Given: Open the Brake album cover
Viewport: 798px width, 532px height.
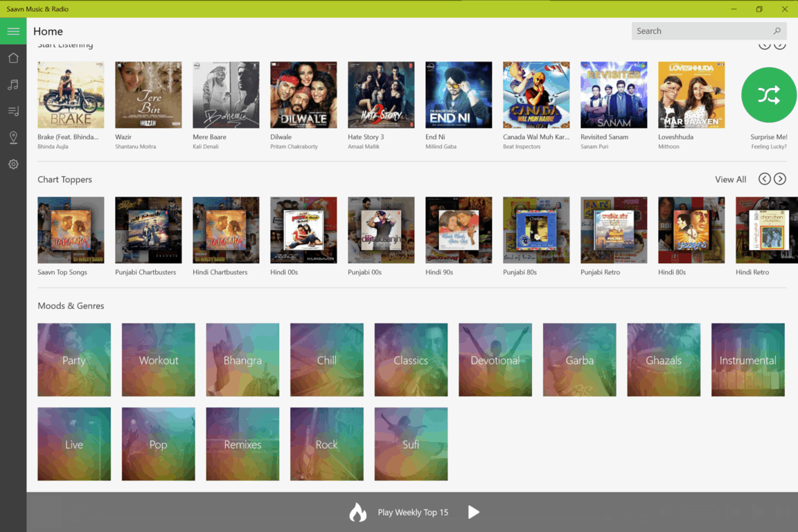Looking at the screenshot, I should 71,95.
